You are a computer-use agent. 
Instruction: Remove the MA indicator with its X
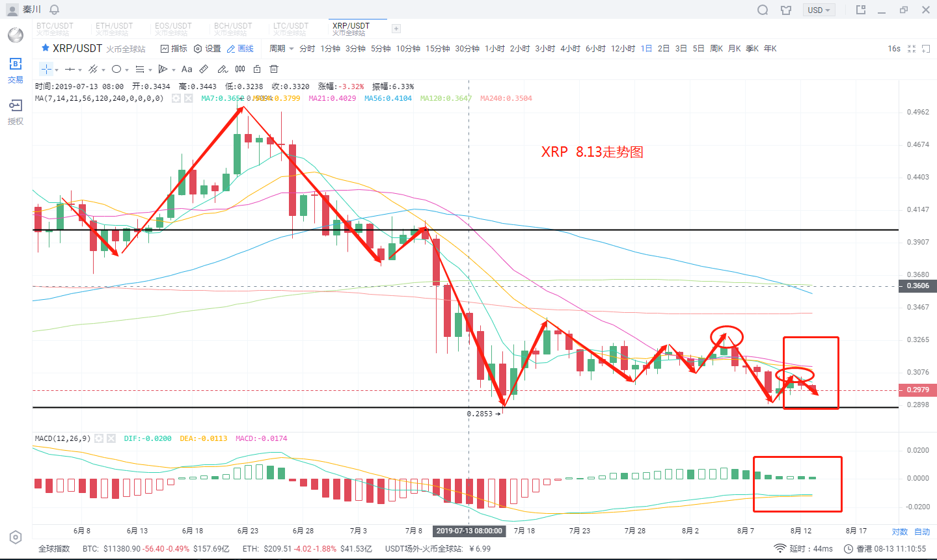point(188,98)
